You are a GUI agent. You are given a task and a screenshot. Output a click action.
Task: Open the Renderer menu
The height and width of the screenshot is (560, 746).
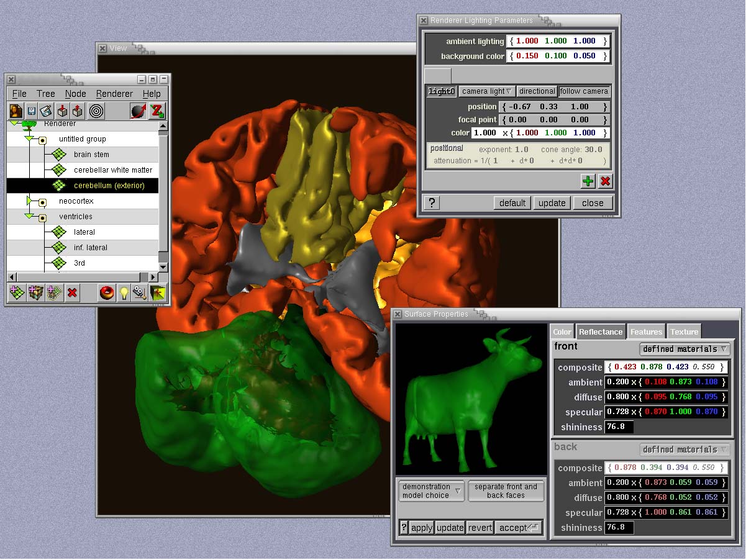tap(114, 94)
